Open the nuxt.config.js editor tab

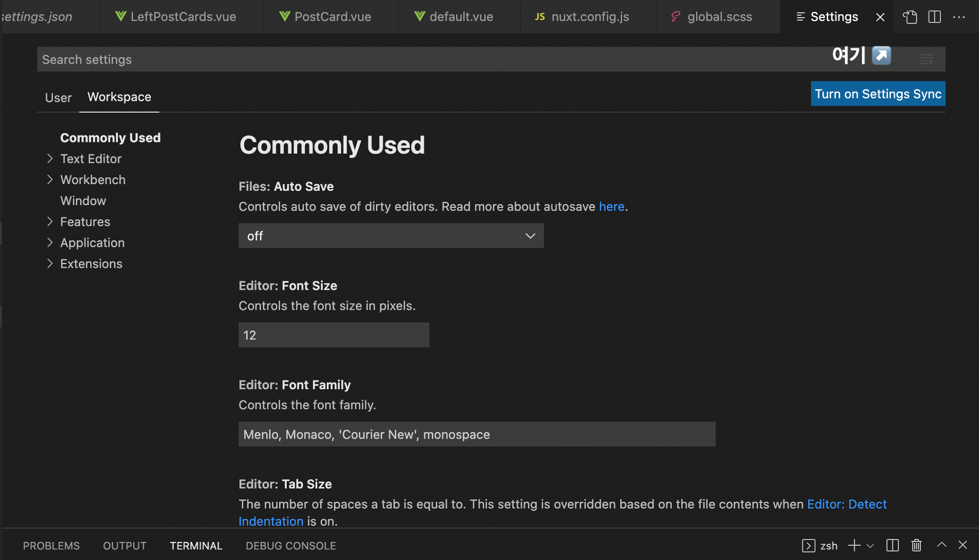pyautogui.click(x=589, y=17)
